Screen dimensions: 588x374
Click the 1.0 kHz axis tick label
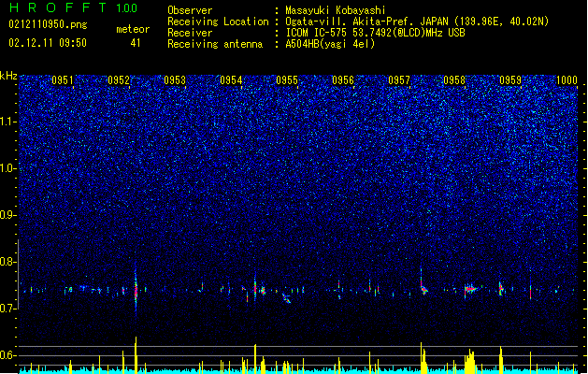click(x=7, y=168)
